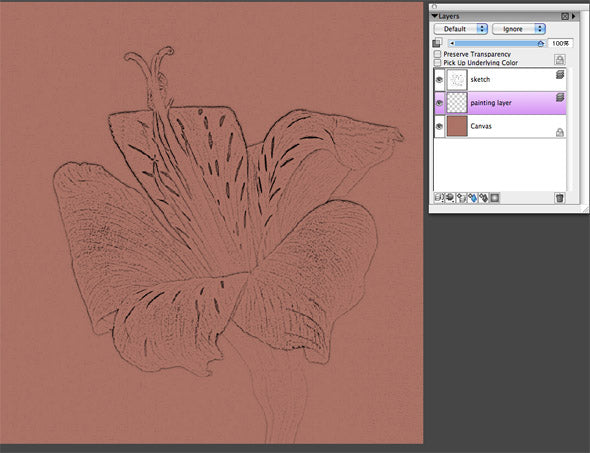Click the layer lock icon near the checkboxes
The width and height of the screenshot is (590, 453).
[560, 59]
